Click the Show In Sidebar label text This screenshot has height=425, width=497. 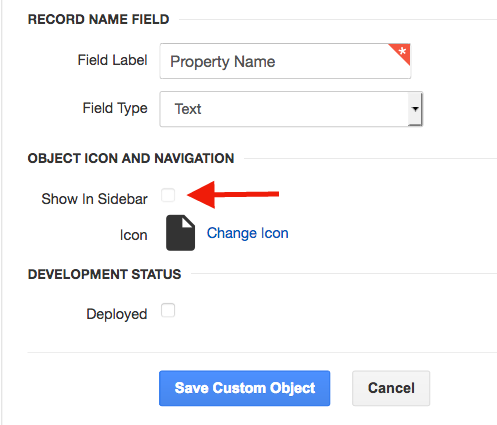pyautogui.click(x=94, y=199)
